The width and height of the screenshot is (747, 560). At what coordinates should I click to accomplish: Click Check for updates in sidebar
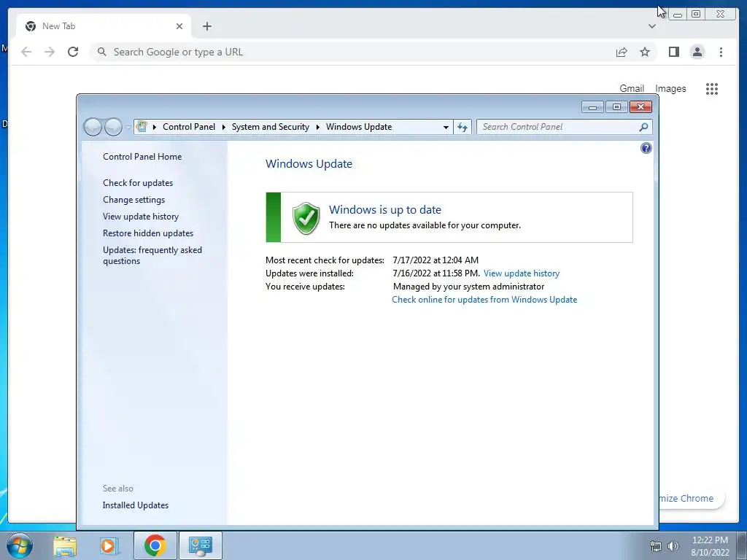click(x=138, y=183)
